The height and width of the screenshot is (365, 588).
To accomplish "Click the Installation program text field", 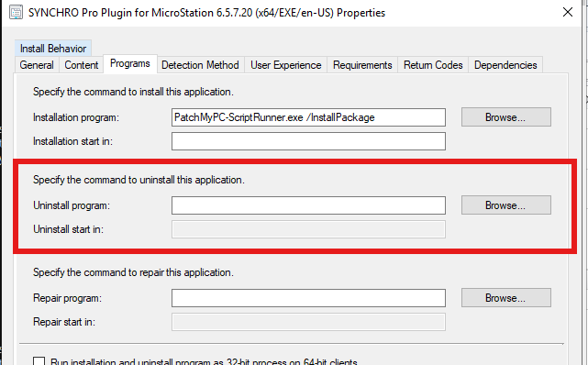I will pyautogui.click(x=308, y=117).
